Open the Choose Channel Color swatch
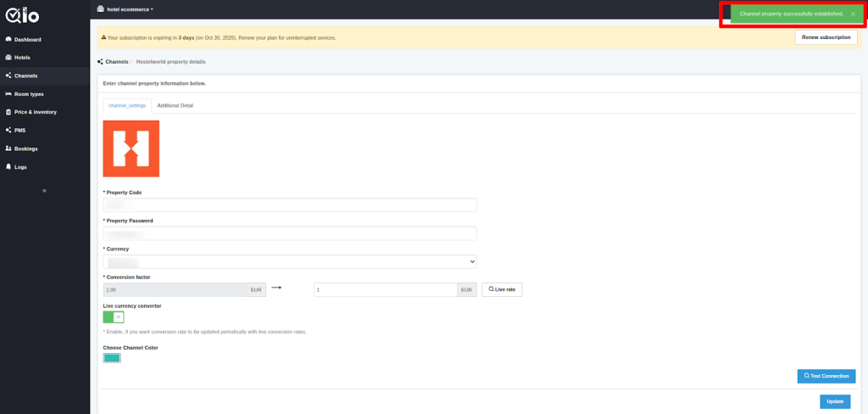868x414 pixels. [x=112, y=358]
